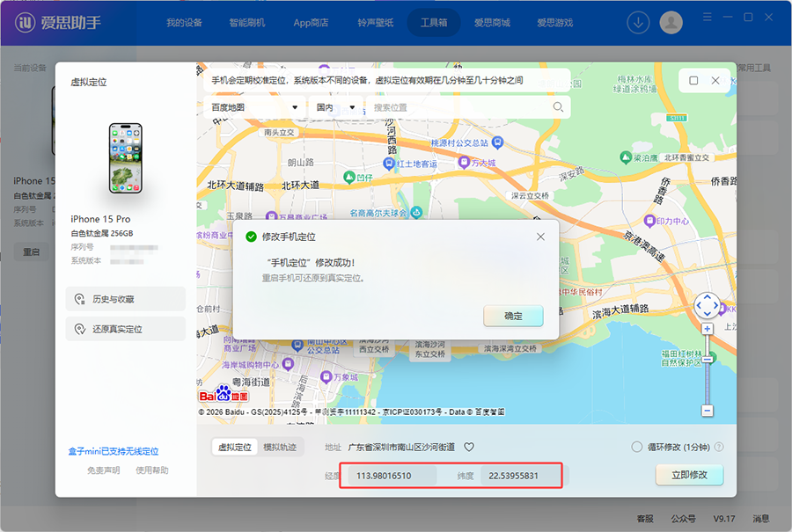The width and height of the screenshot is (792, 532).
Task: Open App商店 in top navigation
Action: (x=311, y=23)
